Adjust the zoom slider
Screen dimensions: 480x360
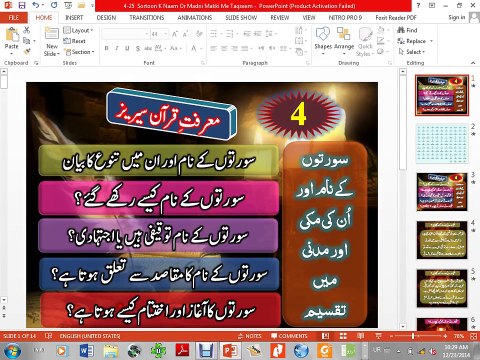pos(413,336)
